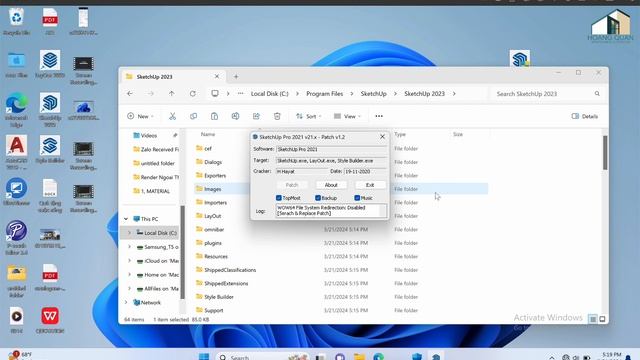Add a new Explorer tab

tap(236, 76)
